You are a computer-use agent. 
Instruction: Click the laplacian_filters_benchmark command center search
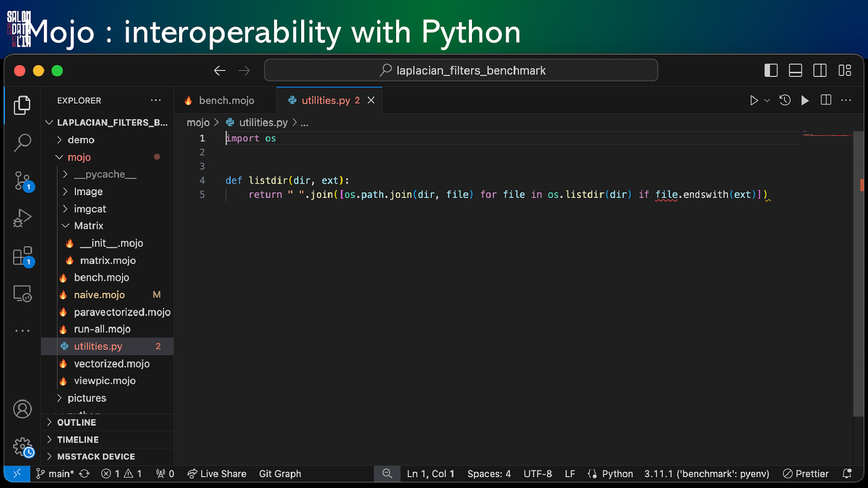click(x=461, y=70)
